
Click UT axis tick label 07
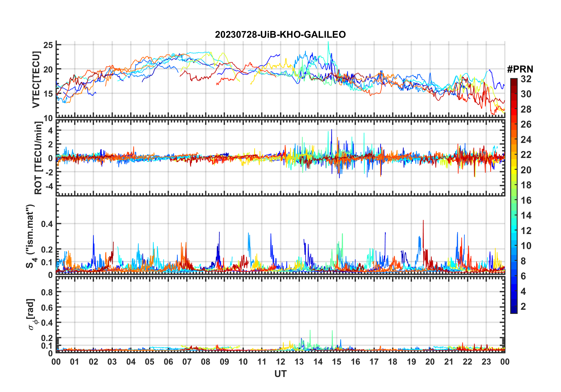point(187,362)
